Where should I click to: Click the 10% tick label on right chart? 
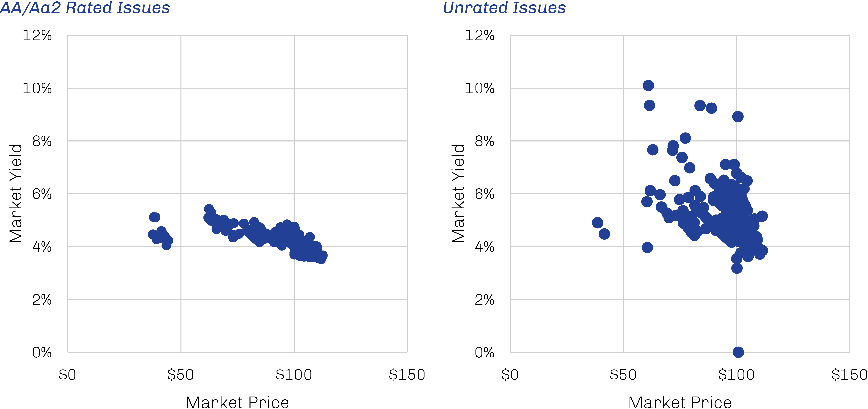(x=480, y=88)
